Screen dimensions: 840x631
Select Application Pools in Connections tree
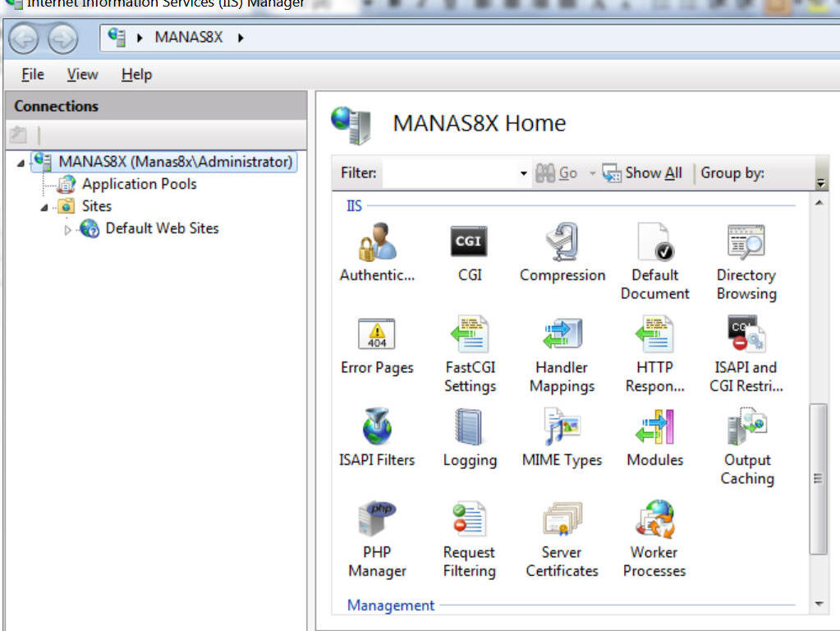click(139, 184)
